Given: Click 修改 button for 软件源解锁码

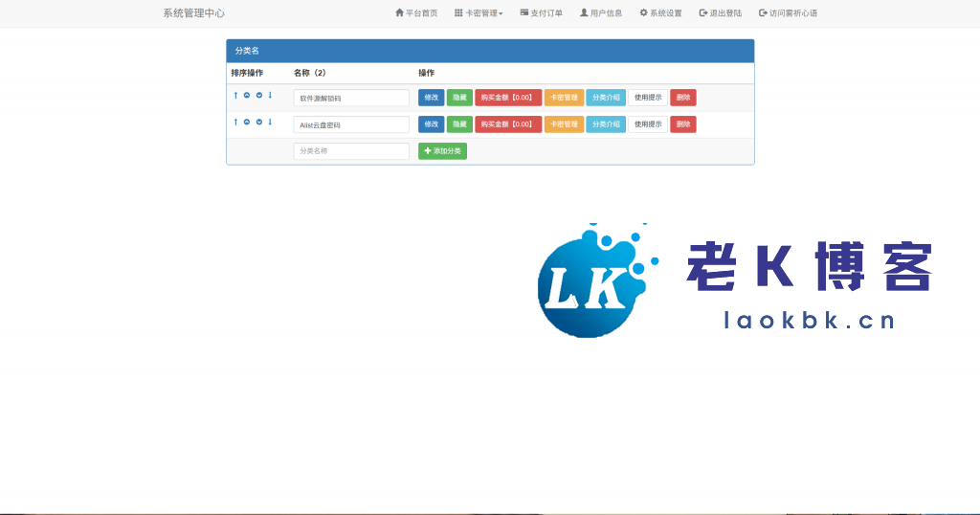Looking at the screenshot, I should (x=431, y=98).
